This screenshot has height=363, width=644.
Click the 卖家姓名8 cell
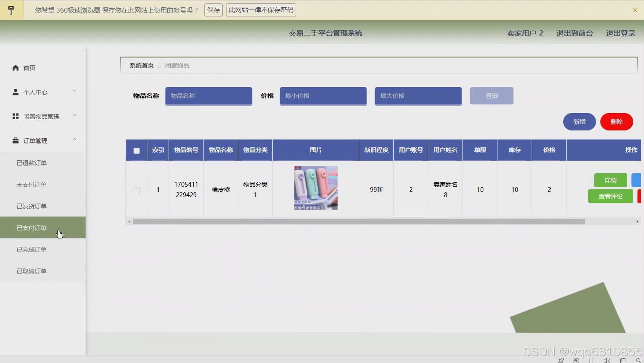pos(446,190)
